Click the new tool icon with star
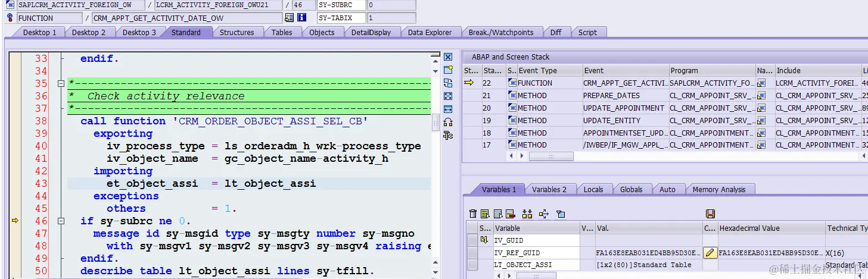The height and width of the screenshot is (279, 868). point(448,70)
